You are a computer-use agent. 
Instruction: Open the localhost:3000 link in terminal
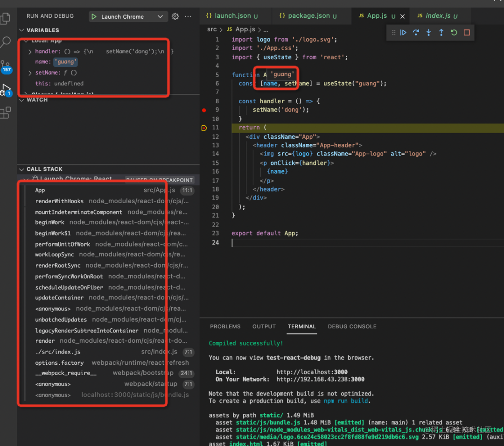[x=312, y=372]
